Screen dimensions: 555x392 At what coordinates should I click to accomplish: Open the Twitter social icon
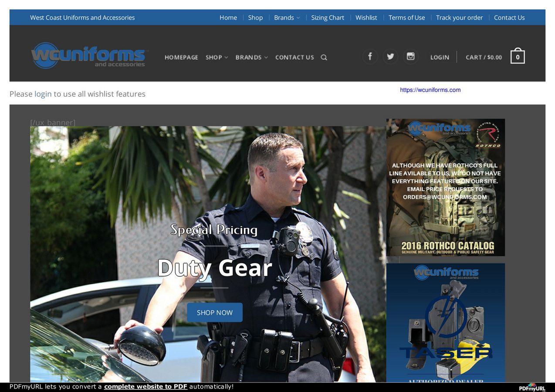click(390, 57)
